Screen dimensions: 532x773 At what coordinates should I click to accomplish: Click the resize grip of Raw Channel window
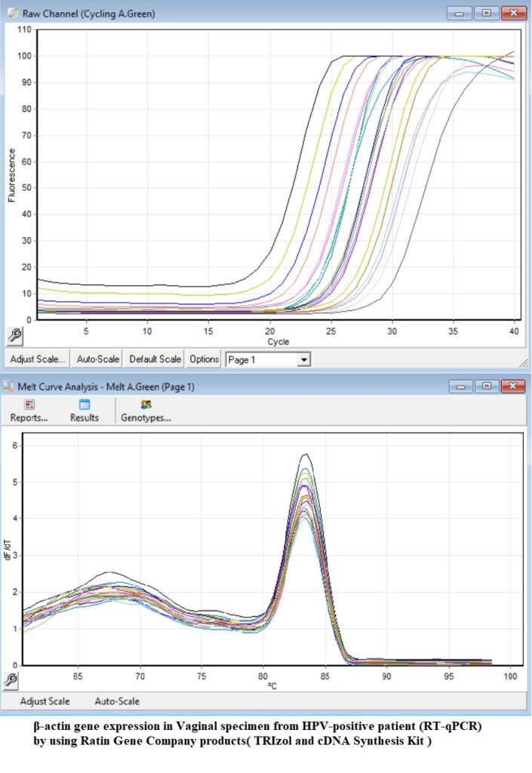point(523,363)
